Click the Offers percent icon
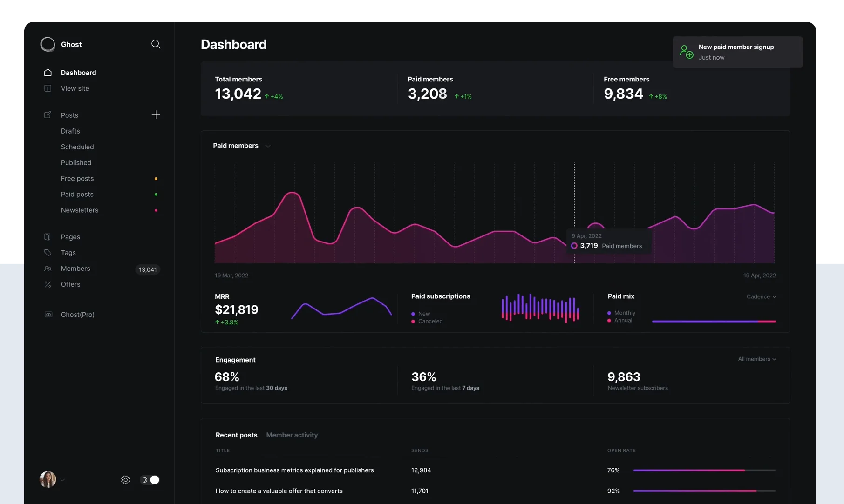Viewport: 844px width, 504px height. 48,284
